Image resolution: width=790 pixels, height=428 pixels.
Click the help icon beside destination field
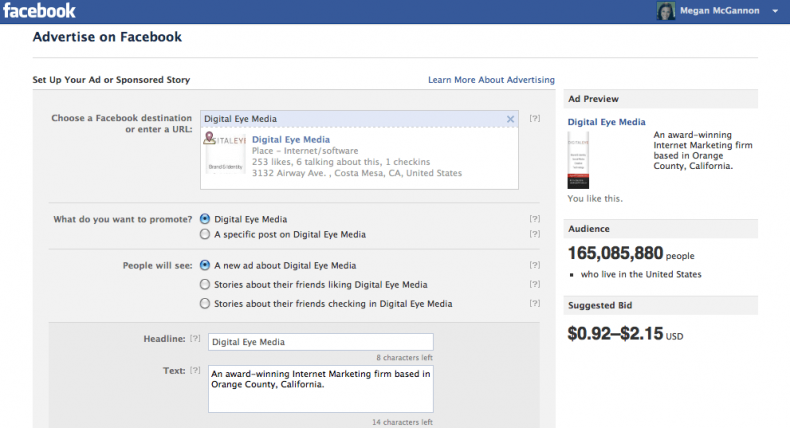[x=535, y=119]
